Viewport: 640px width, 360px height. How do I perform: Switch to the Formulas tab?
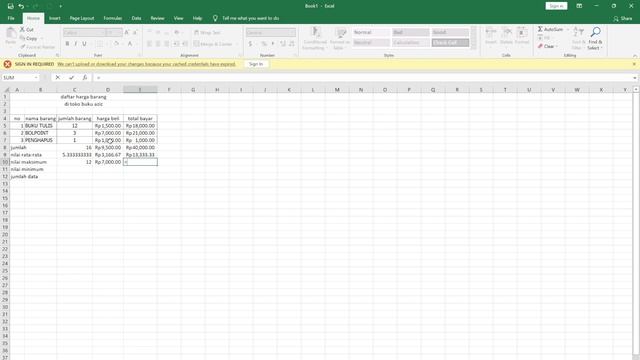(x=113, y=18)
